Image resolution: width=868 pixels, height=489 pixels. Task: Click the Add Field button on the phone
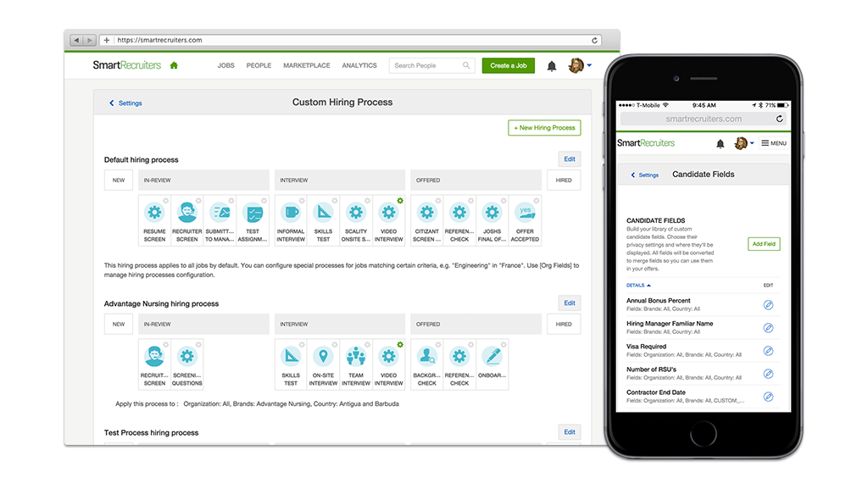[764, 244]
